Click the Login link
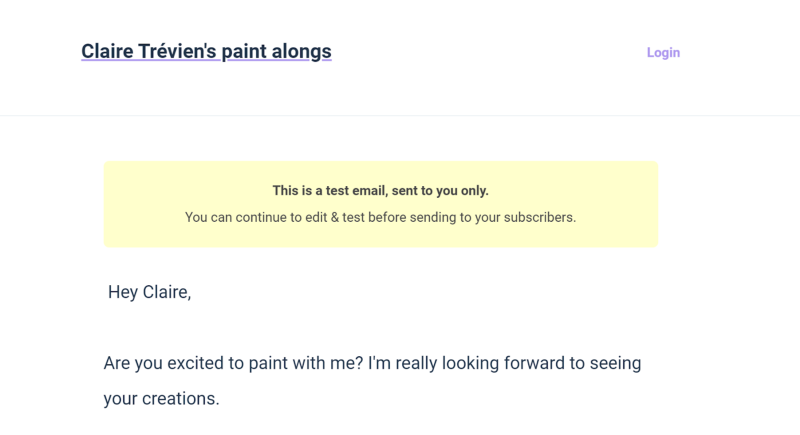Viewport: 800px width, 435px height. (663, 53)
